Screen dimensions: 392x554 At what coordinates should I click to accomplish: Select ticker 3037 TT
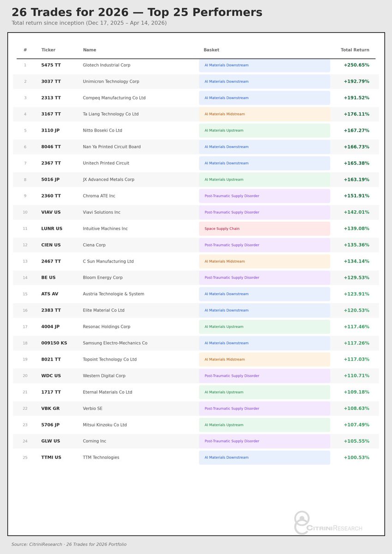[x=51, y=82]
